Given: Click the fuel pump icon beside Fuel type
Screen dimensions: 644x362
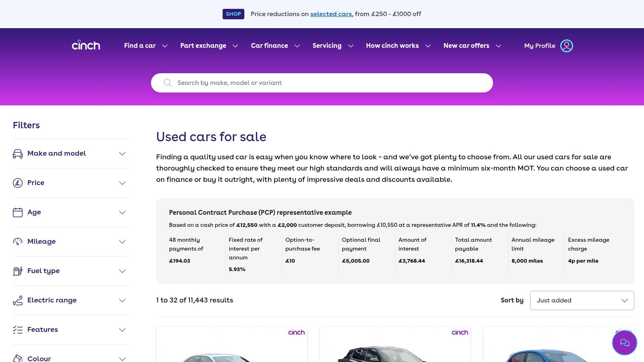Looking at the screenshot, I should [18, 271].
